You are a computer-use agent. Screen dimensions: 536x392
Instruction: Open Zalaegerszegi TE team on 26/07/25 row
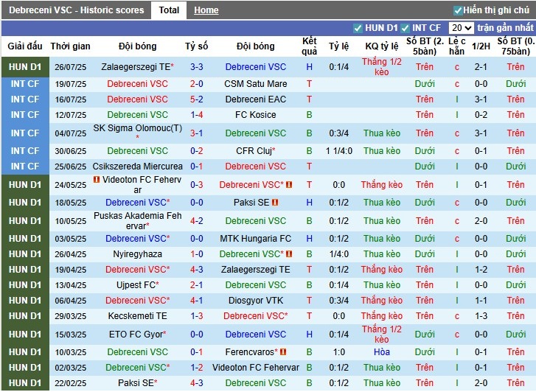coord(136,67)
